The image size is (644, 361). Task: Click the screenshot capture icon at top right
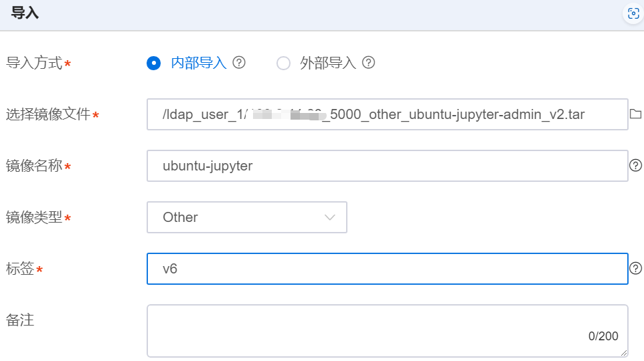point(633,13)
